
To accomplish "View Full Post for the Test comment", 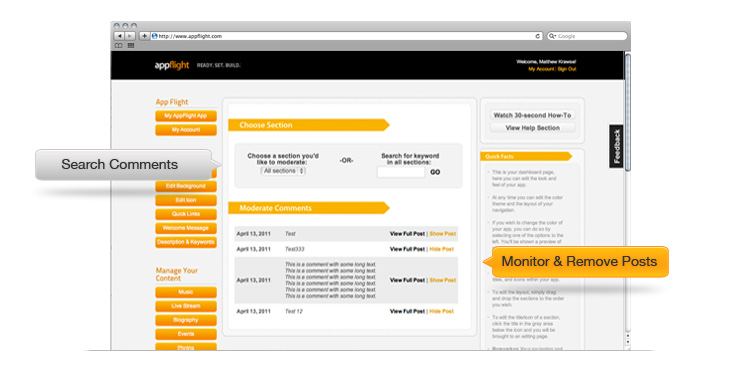I will [407, 234].
